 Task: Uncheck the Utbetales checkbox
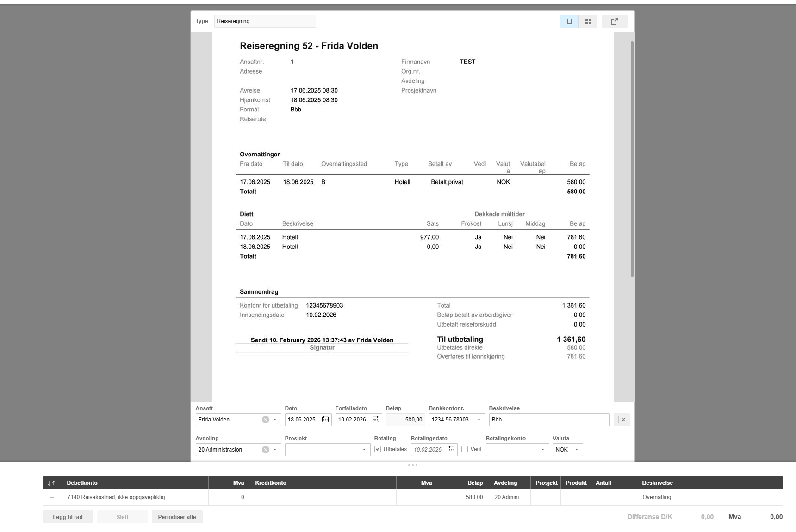378,449
